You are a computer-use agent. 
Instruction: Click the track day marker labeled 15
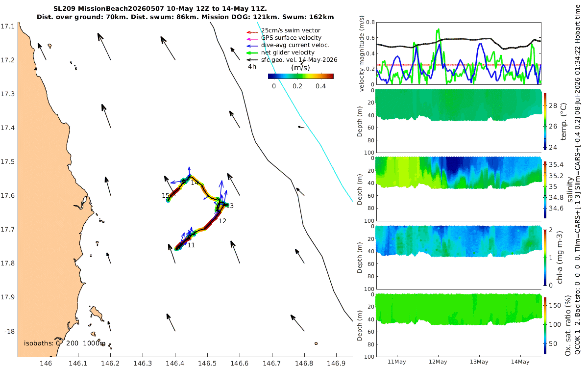tap(166, 196)
